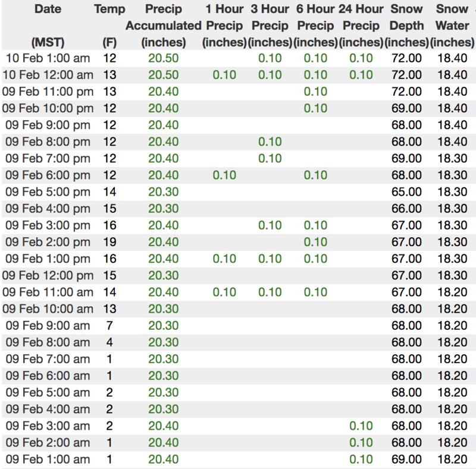
Task: Click snow depth 65.00 at 5:00 pm
Action: tap(407, 192)
